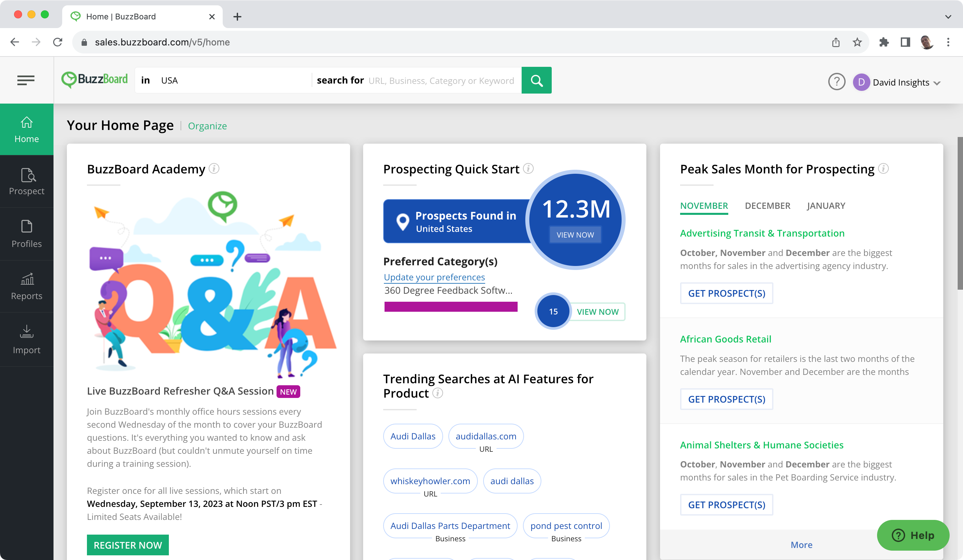Click info icon beside Prospecting Quick Start

(x=528, y=168)
